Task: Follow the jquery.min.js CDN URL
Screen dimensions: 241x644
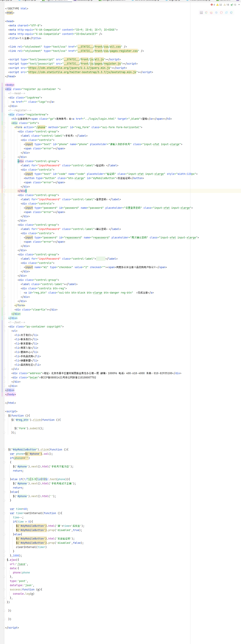Action: click(69, 68)
